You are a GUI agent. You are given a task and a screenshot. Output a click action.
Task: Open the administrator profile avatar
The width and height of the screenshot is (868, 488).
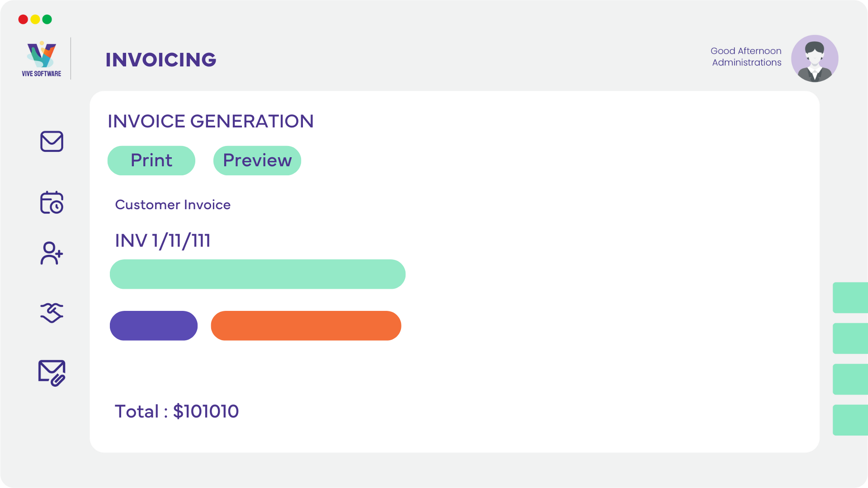coord(815,58)
